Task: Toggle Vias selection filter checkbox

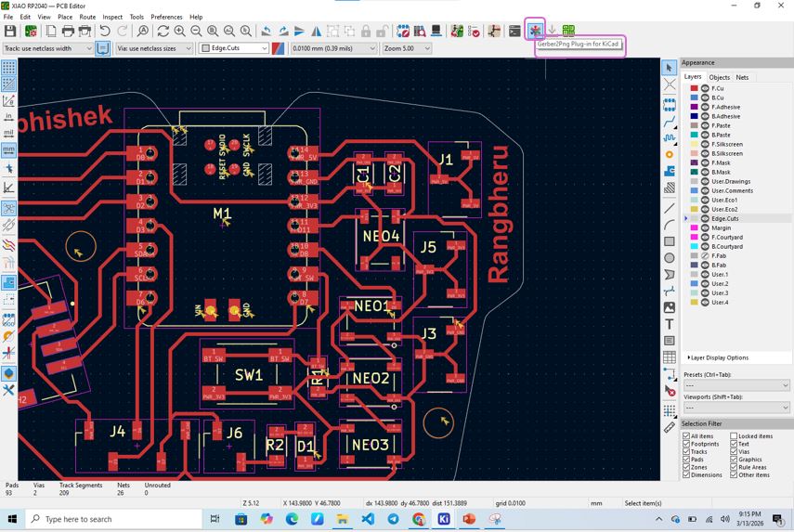Action: coord(734,451)
